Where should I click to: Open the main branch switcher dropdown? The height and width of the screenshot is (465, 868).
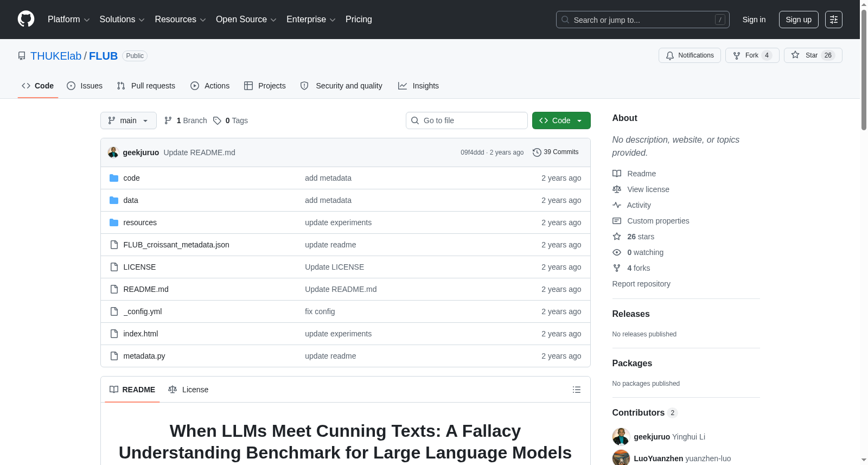pyautogui.click(x=129, y=120)
